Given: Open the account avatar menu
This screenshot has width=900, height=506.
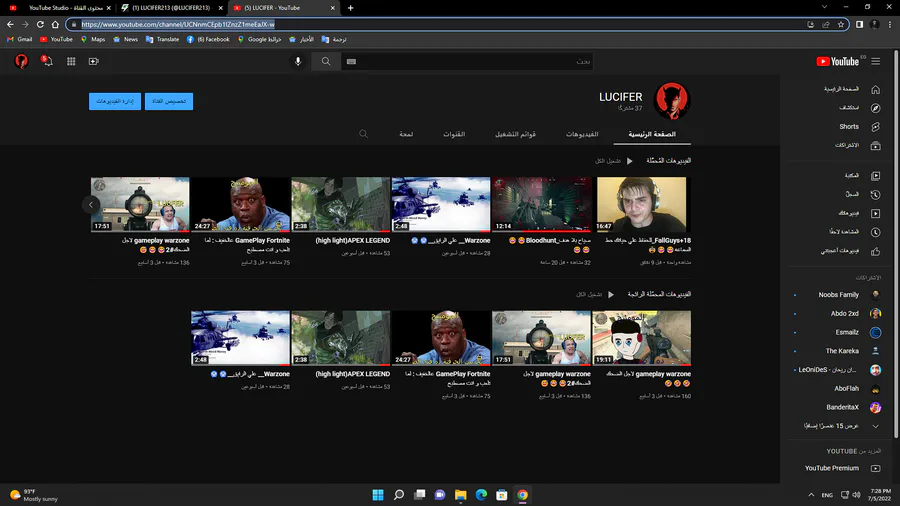Looking at the screenshot, I should pos(21,61).
